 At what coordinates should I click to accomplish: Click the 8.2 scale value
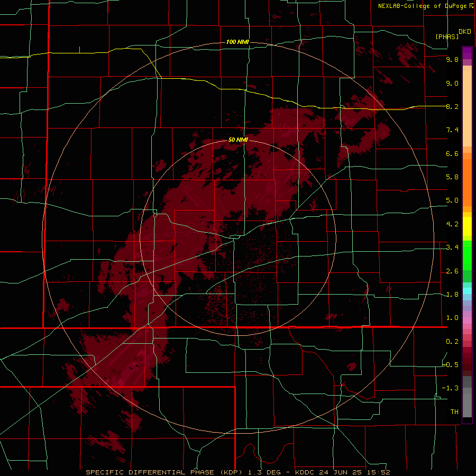pyautogui.click(x=452, y=106)
